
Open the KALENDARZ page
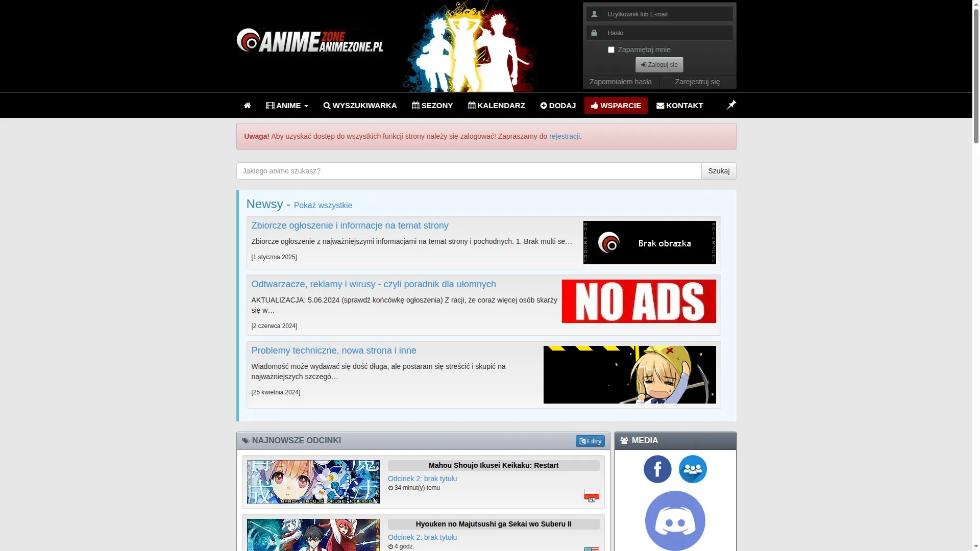(497, 106)
